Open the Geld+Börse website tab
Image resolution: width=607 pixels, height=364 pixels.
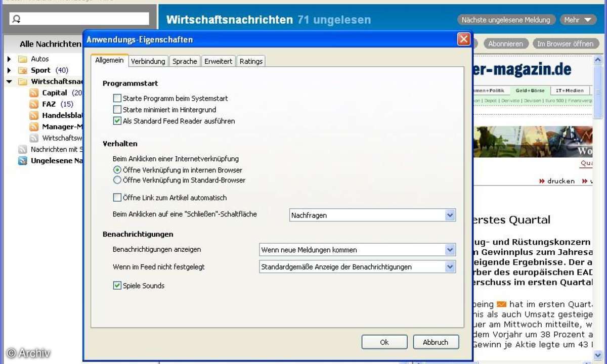(530, 90)
